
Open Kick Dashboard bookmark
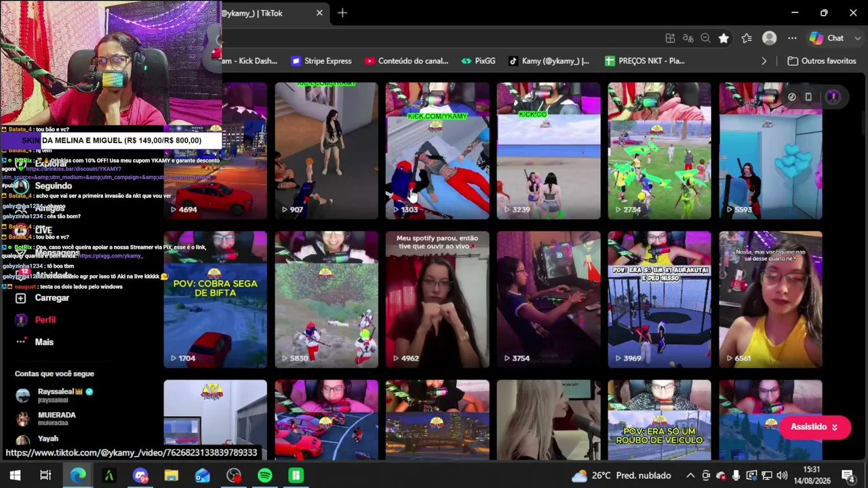(249, 61)
